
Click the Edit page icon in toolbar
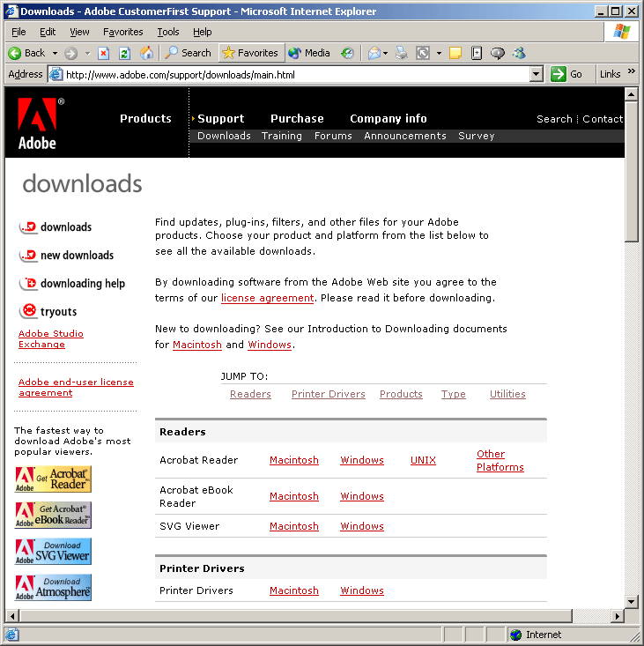click(x=423, y=53)
